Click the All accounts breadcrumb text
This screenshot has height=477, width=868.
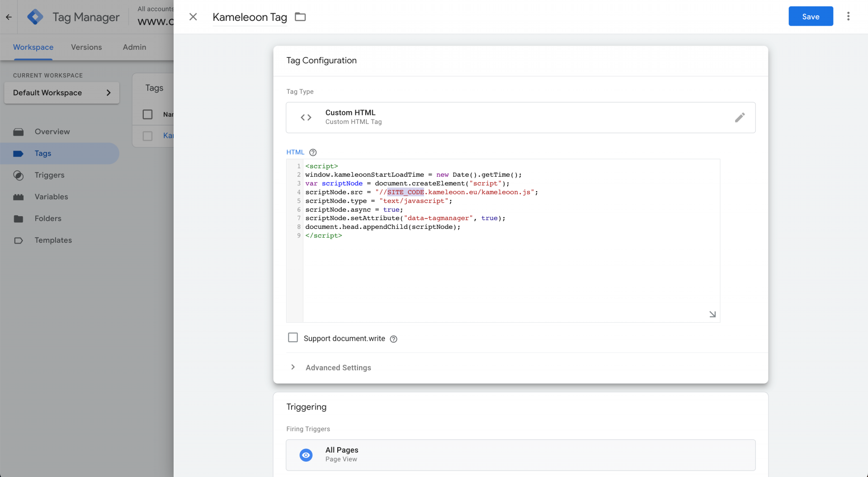coord(156,9)
